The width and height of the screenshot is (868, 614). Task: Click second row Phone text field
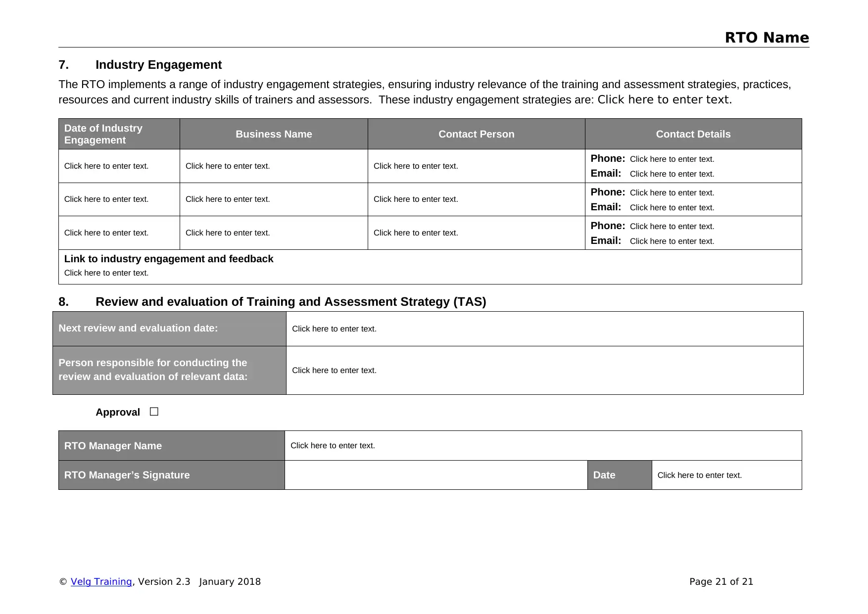[x=672, y=193]
